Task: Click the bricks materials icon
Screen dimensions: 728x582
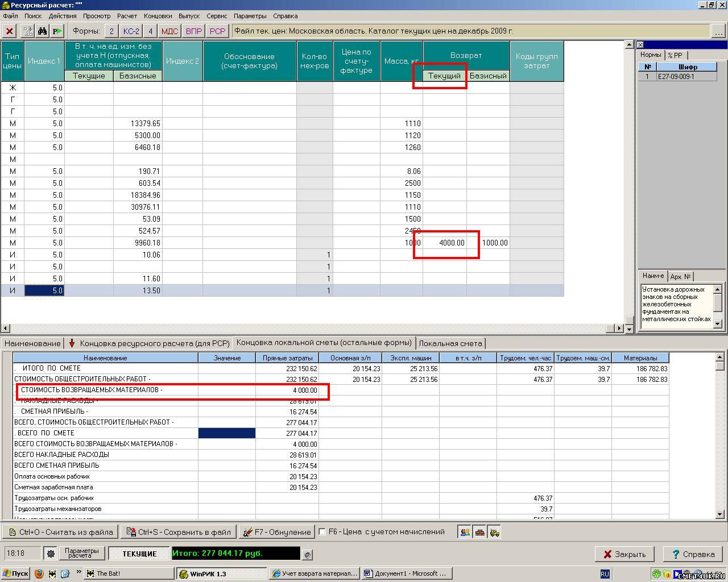Action: pos(480,532)
